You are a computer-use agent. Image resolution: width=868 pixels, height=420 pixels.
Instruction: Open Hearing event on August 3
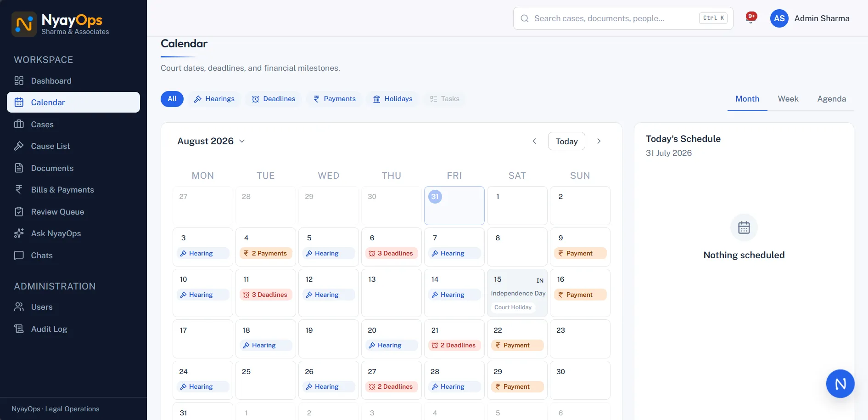pos(203,253)
